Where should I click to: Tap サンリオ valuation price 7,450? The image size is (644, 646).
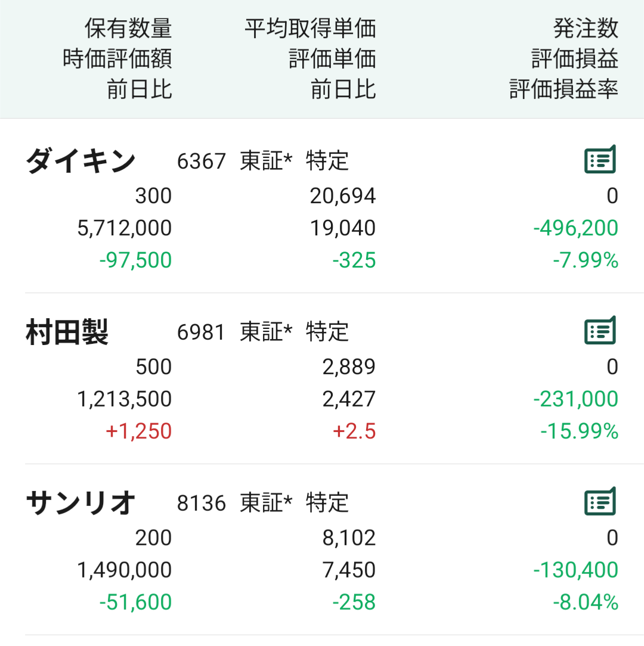pos(349,570)
